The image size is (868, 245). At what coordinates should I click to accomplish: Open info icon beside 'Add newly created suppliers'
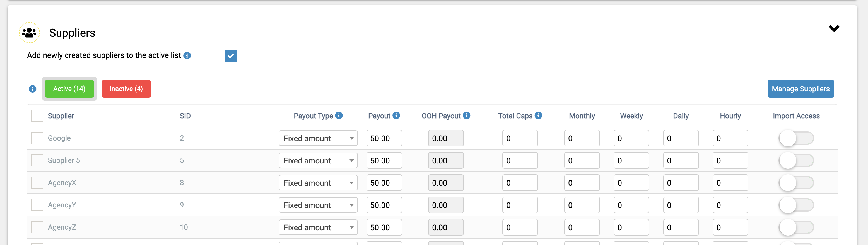[187, 55]
